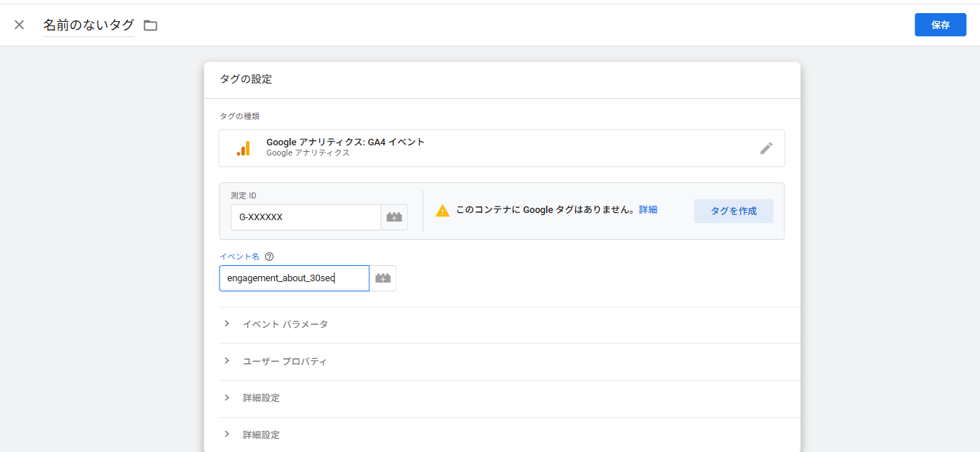Open the 詳細 link in the warning

(x=648, y=210)
